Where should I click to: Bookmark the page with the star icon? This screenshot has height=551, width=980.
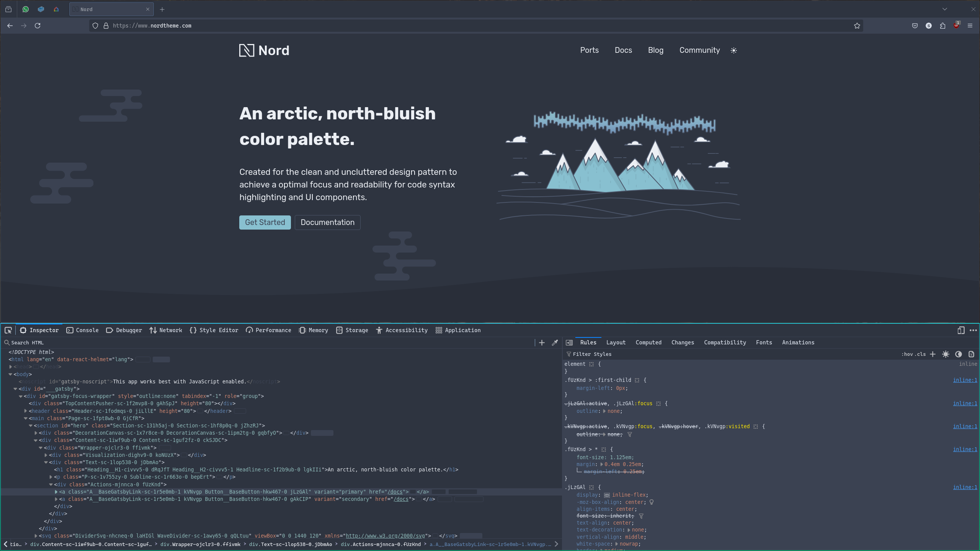[x=857, y=26]
